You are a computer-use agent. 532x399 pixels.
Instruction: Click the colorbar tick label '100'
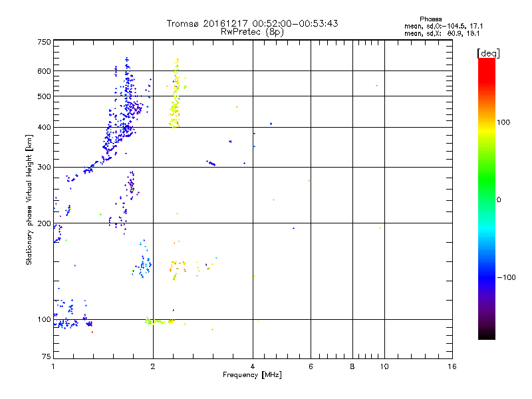click(503, 122)
